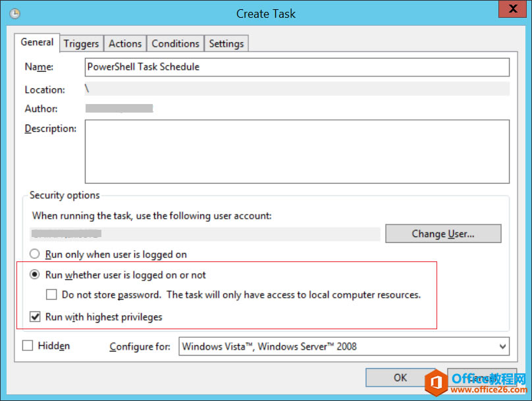Image resolution: width=532 pixels, height=401 pixels.
Task: Switch to the Triggers tab
Action: [x=81, y=43]
